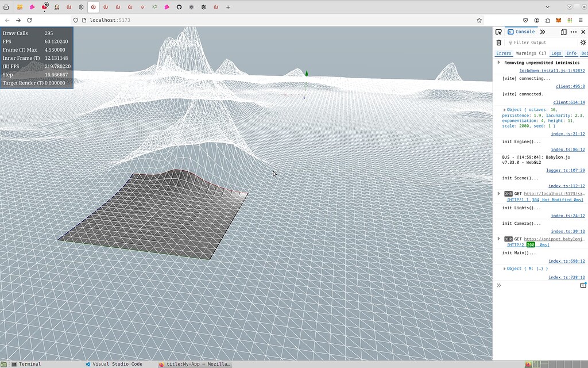Image resolution: width=588 pixels, height=368 pixels.
Task: Open DevTools settings via the gear icon
Action: [x=583, y=42]
